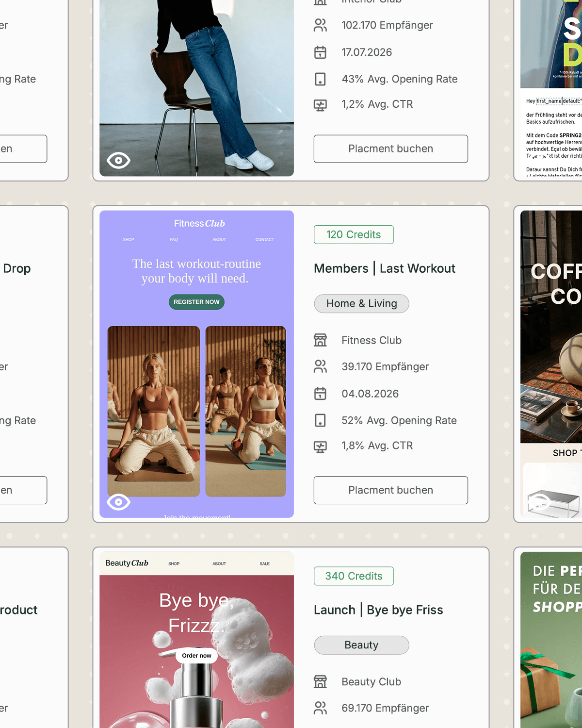Open the right group workout photo
This screenshot has height=728, width=582.
pyautogui.click(x=245, y=411)
